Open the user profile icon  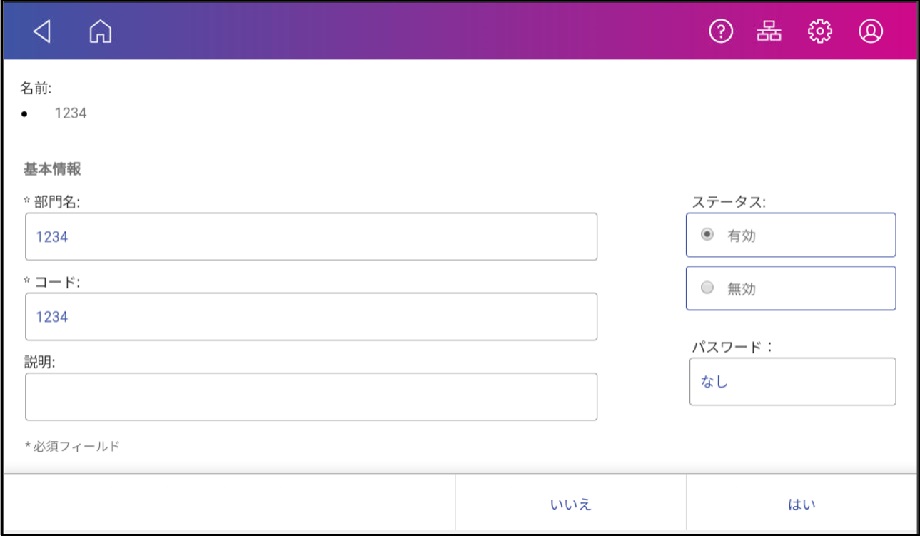[871, 31]
